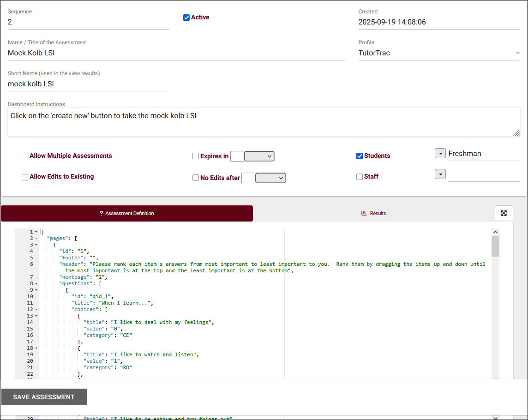Toggle the Staff checkbox
Image resolution: width=528 pixels, height=420 pixels.
360,177
